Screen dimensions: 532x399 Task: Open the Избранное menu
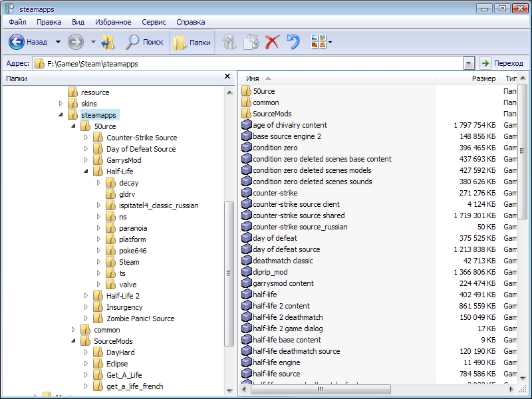tap(113, 22)
